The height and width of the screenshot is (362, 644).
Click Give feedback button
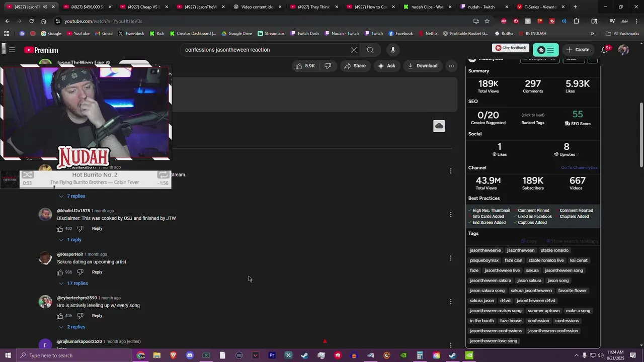coord(511,48)
